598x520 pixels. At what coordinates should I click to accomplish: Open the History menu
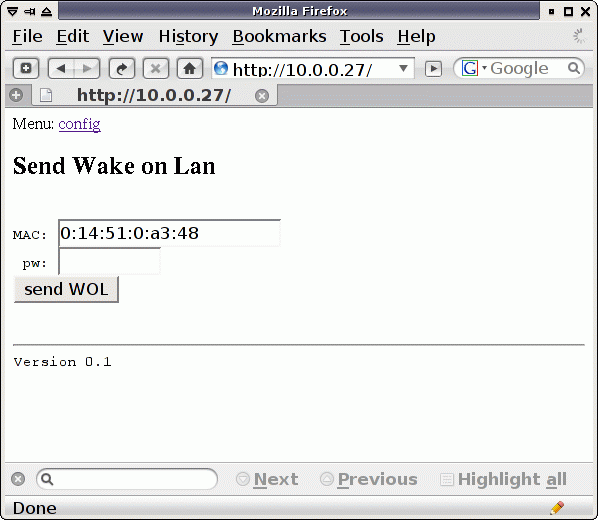188,37
